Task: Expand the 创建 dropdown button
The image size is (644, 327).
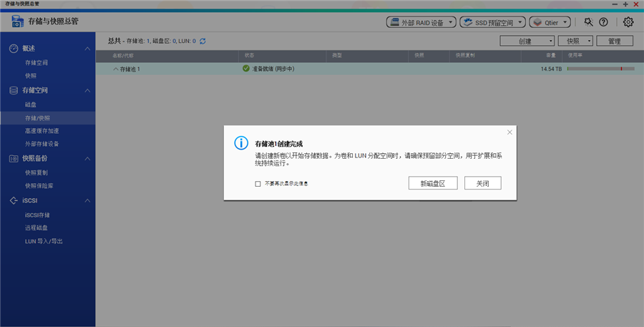Action: (x=526, y=42)
